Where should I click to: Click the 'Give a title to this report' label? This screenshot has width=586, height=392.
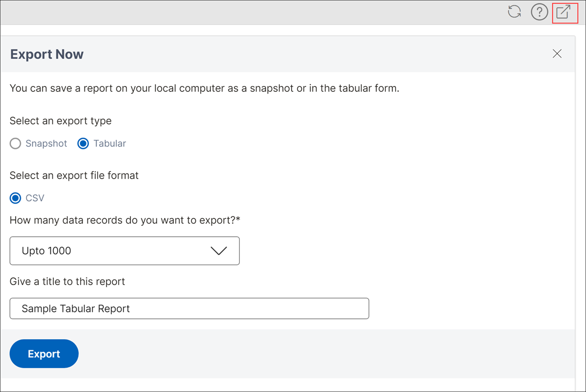click(x=67, y=282)
